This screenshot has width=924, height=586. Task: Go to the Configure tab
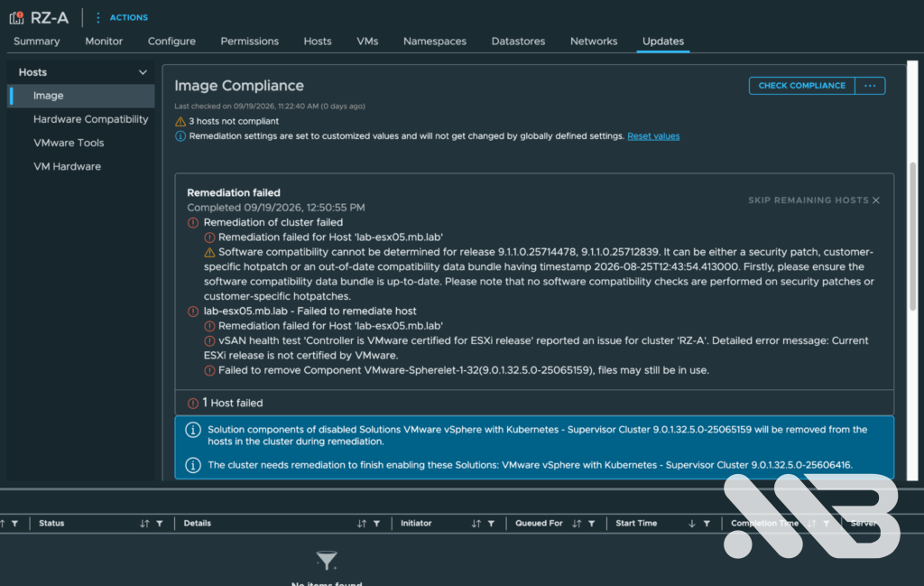coord(171,42)
